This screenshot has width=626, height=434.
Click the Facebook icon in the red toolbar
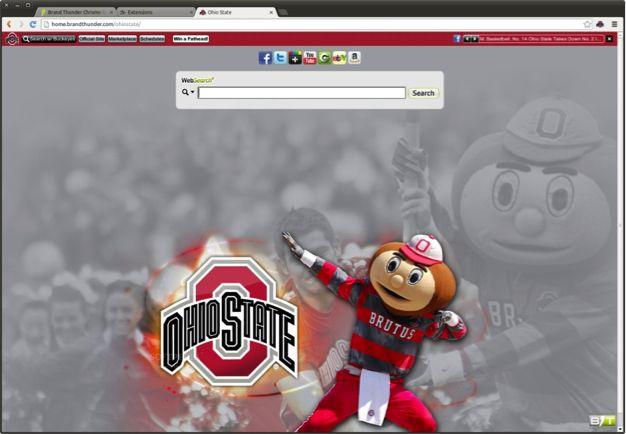pyautogui.click(x=457, y=39)
